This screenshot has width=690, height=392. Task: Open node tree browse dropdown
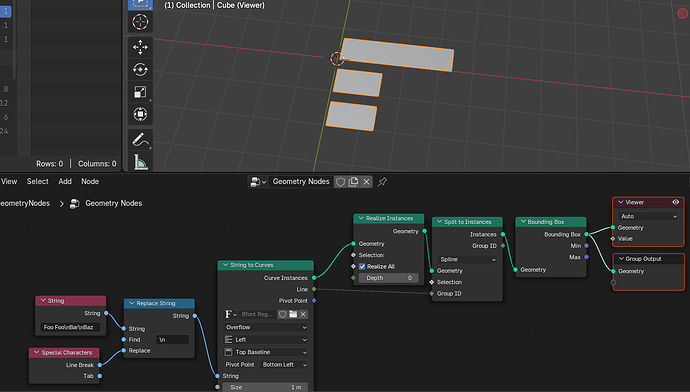(x=258, y=182)
